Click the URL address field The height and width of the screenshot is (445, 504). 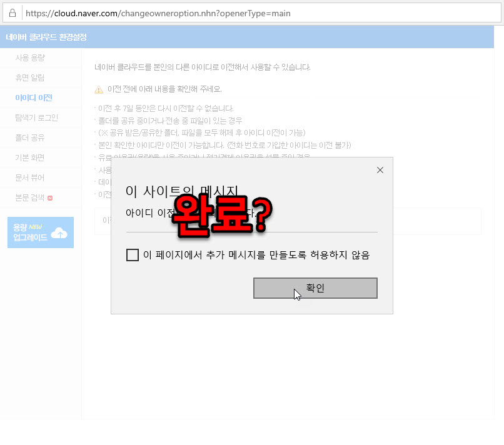pyautogui.click(x=261, y=13)
